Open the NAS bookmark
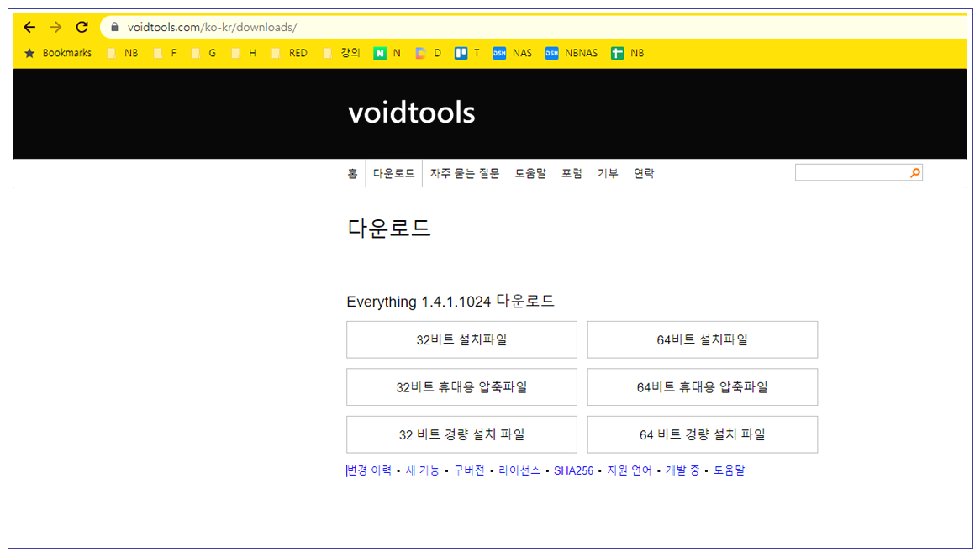Image resolution: width=980 pixels, height=557 pixels. pos(513,53)
